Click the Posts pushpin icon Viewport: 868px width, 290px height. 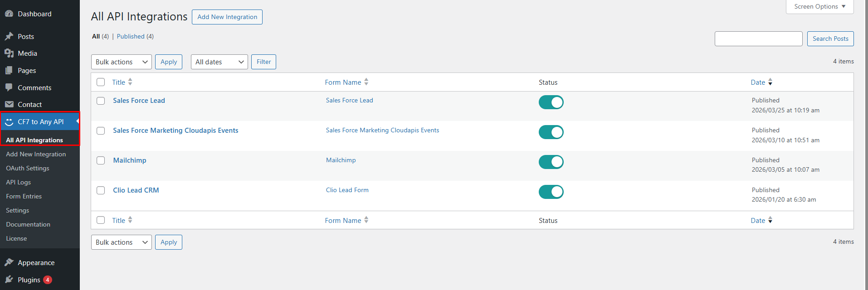point(9,36)
